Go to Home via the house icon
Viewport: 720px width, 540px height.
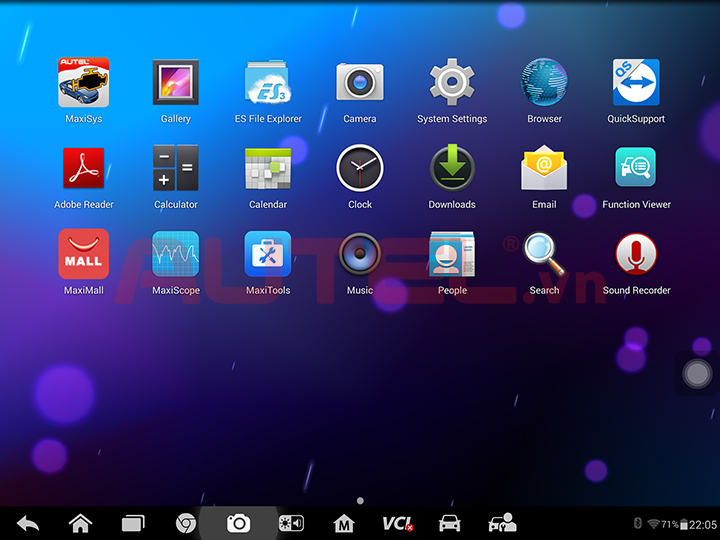(x=80, y=523)
